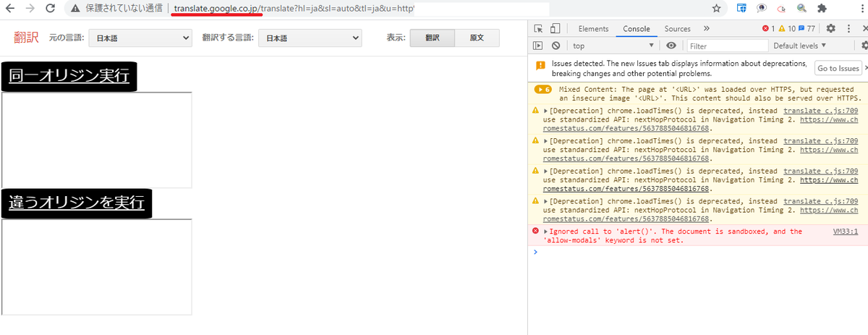
Task: Show the console sidebar
Action: pyautogui.click(x=537, y=46)
